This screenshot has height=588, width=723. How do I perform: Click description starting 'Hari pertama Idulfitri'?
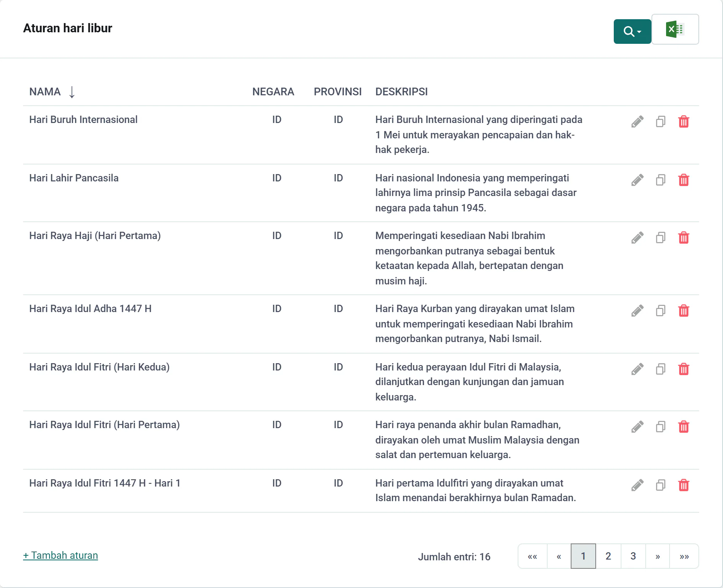(476, 490)
